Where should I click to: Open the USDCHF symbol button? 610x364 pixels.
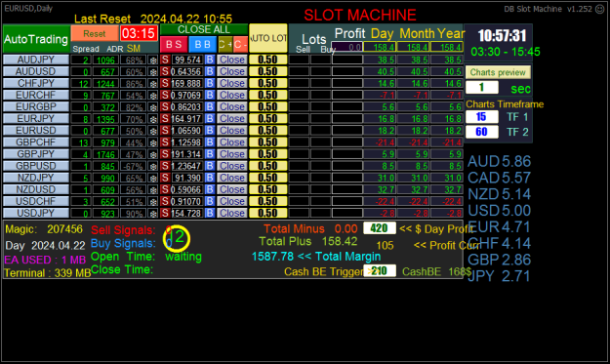(36, 201)
